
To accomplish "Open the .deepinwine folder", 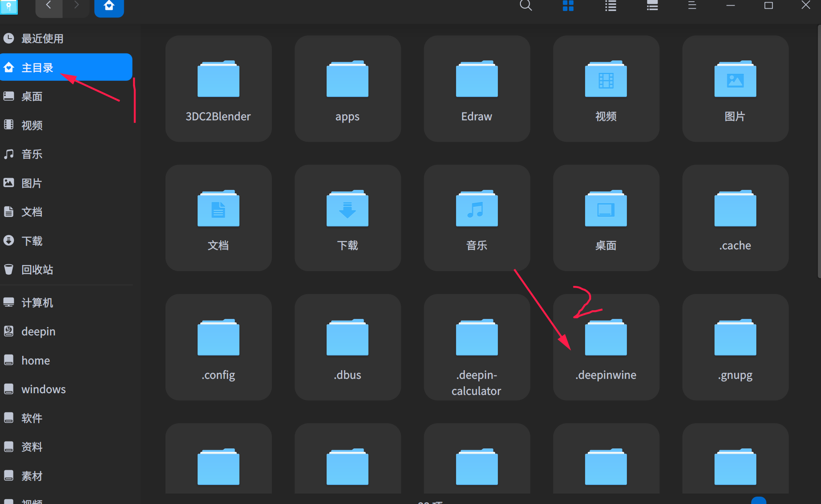I will pos(606,348).
